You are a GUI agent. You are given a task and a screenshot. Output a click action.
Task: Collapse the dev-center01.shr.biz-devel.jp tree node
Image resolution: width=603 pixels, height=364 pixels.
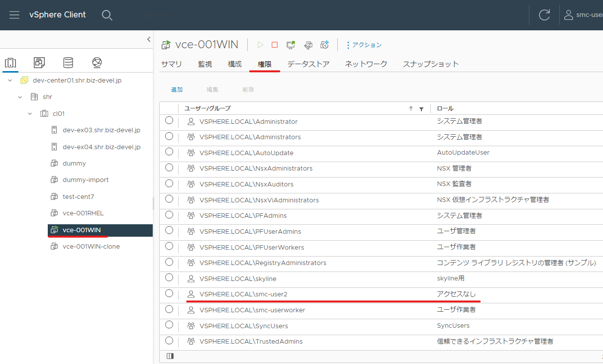point(10,80)
